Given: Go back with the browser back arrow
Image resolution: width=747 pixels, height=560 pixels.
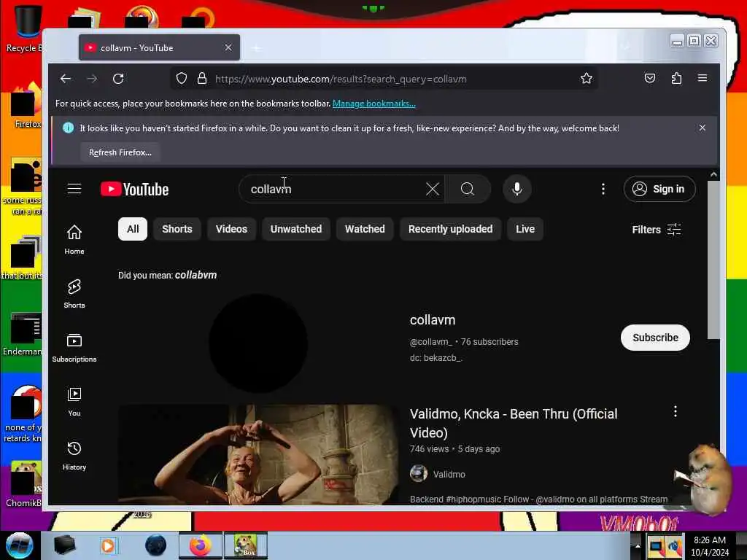Looking at the screenshot, I should point(66,79).
